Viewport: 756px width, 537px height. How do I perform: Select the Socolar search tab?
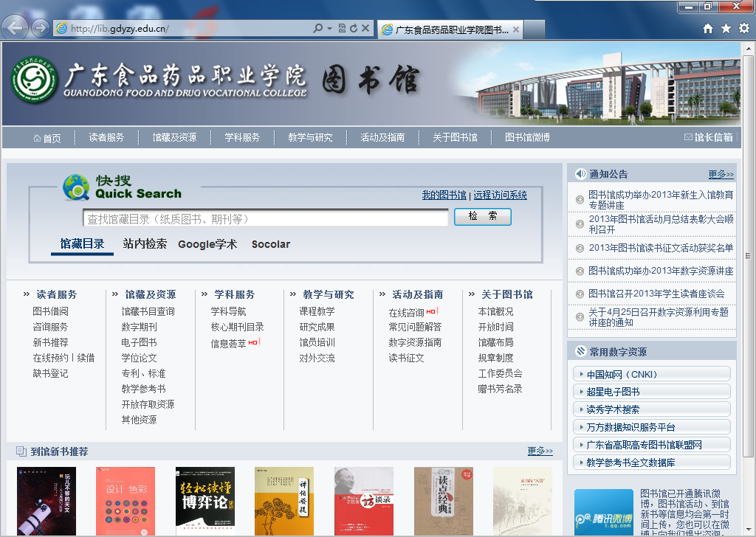coord(270,244)
